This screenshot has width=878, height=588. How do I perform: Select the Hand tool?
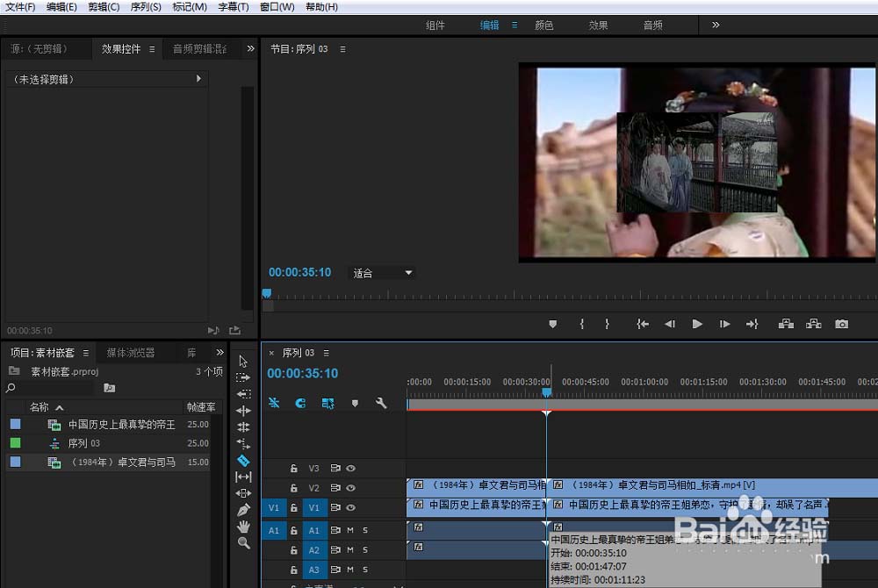click(x=243, y=527)
